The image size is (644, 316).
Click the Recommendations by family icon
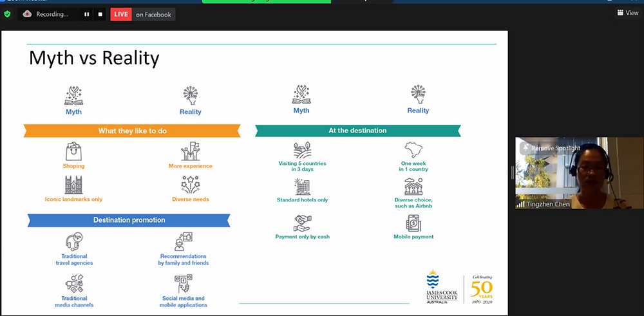click(183, 241)
